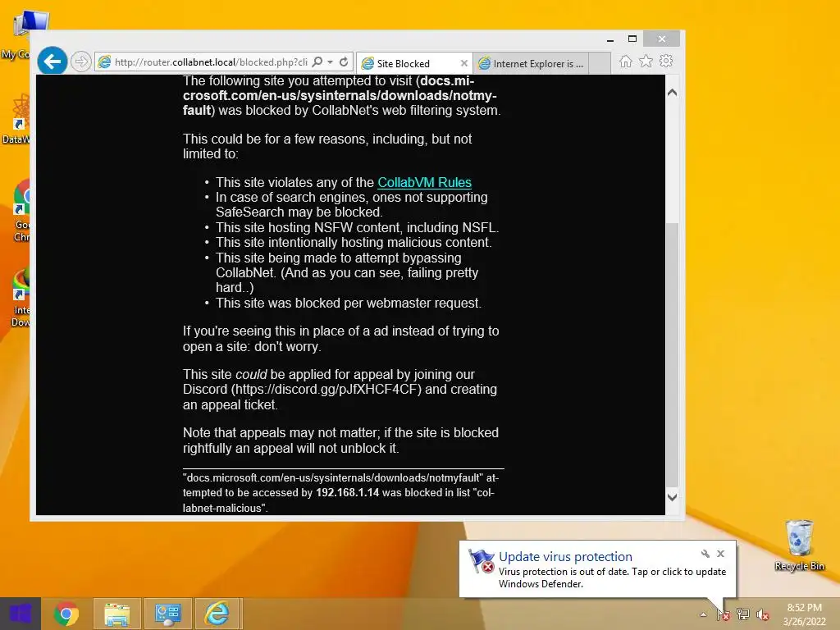The height and width of the screenshot is (630, 840).
Task: Click the IP address 192.168.1.14 text
Action: click(x=347, y=492)
